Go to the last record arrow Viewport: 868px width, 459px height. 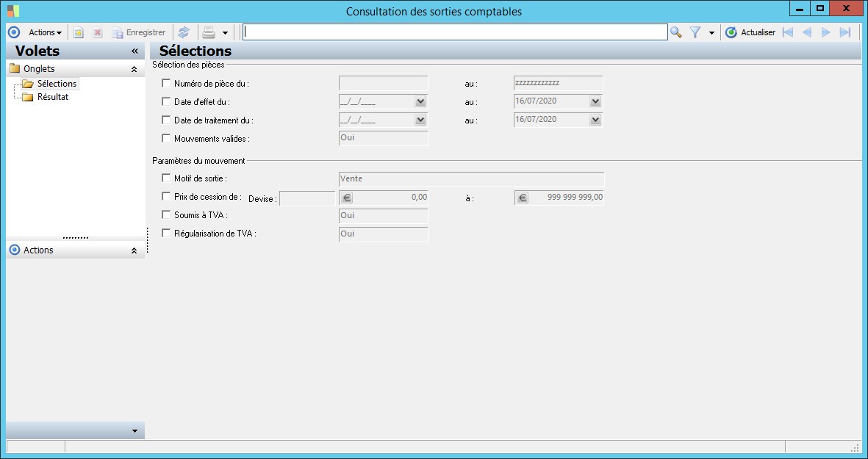click(x=844, y=32)
